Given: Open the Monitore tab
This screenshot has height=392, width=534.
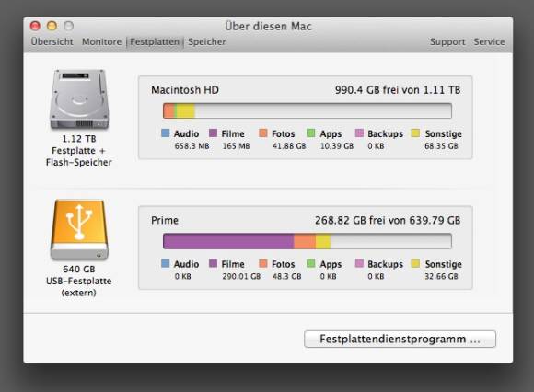Looking at the screenshot, I should [x=101, y=41].
